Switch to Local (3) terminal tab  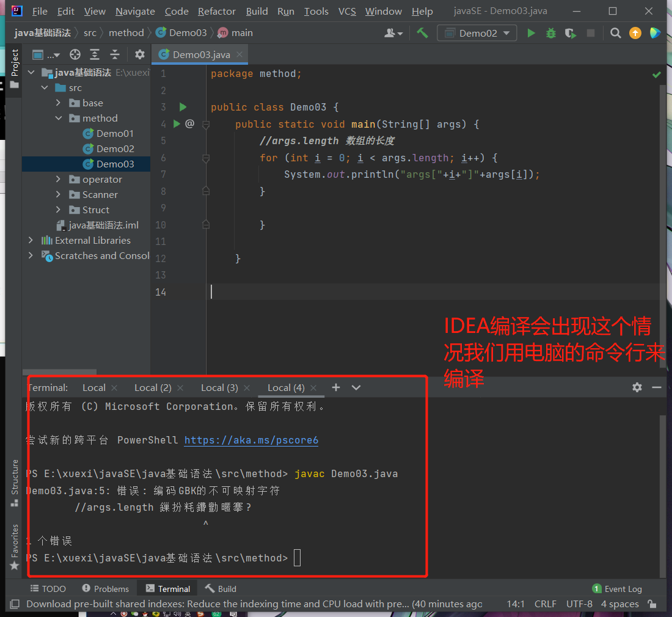[219, 388]
